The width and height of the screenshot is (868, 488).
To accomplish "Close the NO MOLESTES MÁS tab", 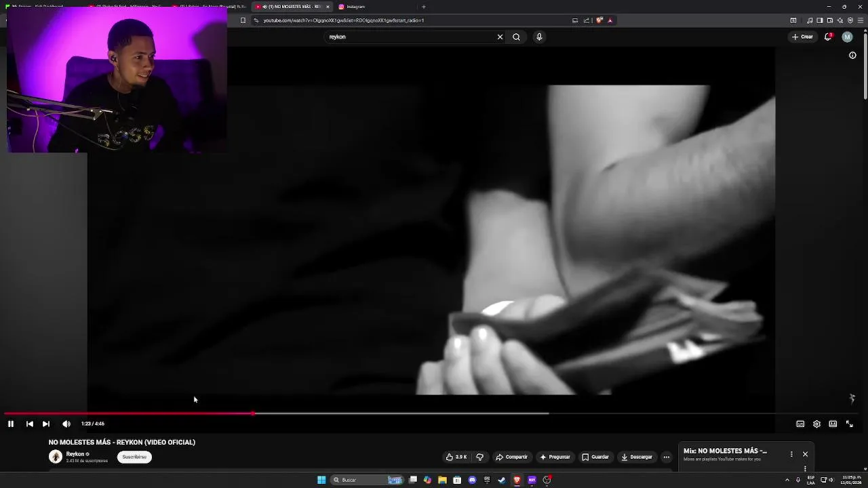I will tap(328, 7).
